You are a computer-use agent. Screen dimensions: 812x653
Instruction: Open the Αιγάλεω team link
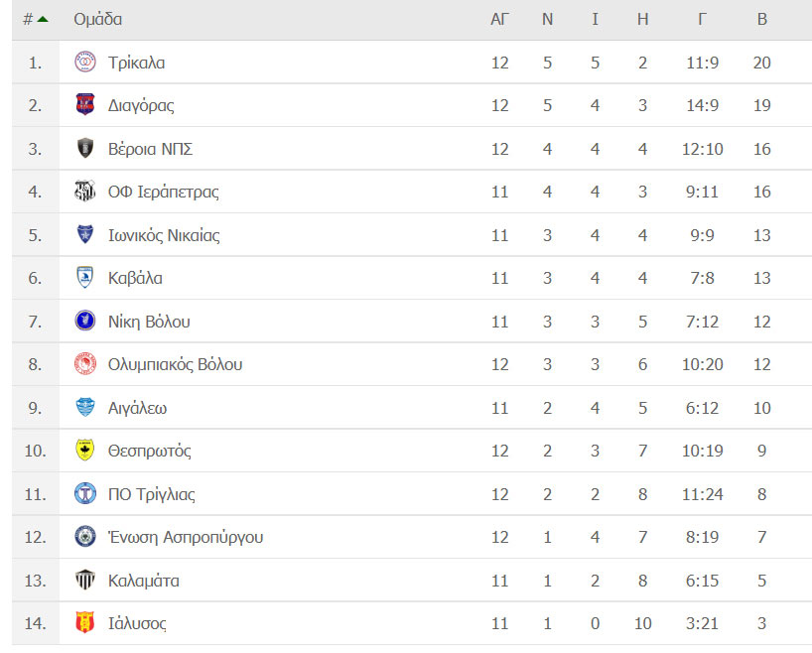(x=137, y=408)
